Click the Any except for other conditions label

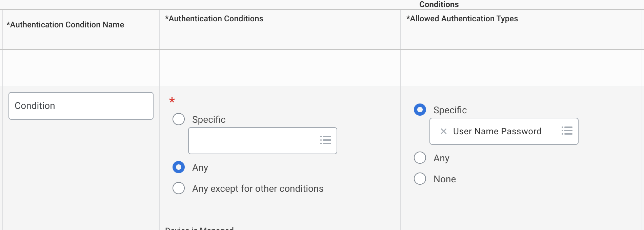[258, 188]
